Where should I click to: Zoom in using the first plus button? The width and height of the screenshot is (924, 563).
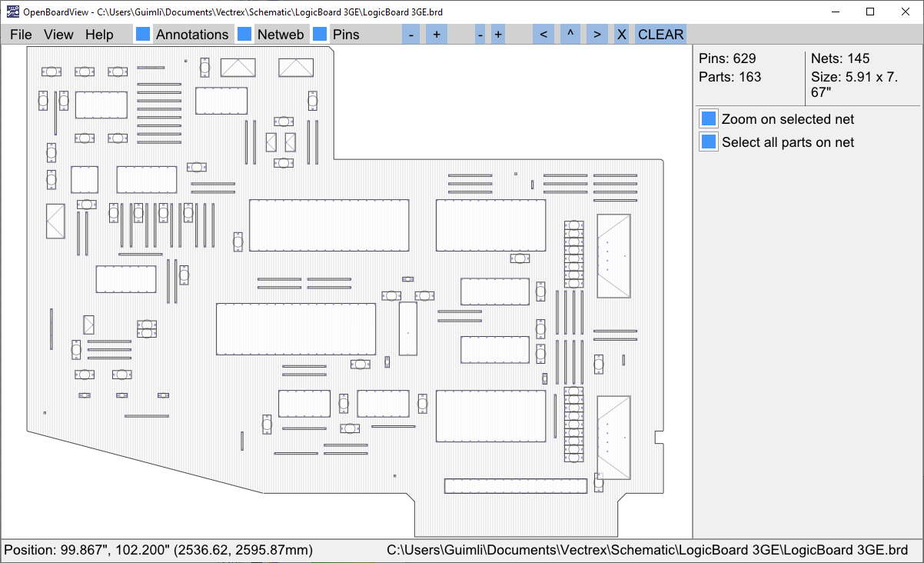[x=436, y=34]
